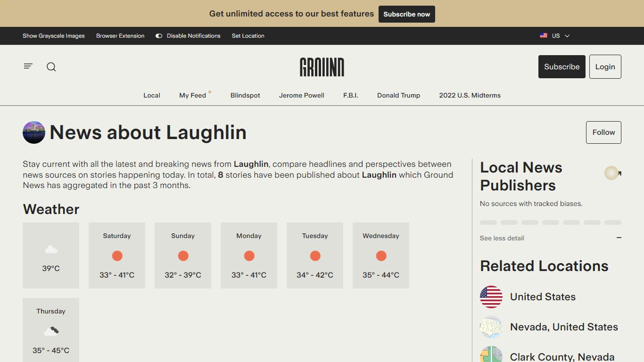The image size is (644, 362).
Task: Click Monday's sunny weather icon
Action: 249,256
